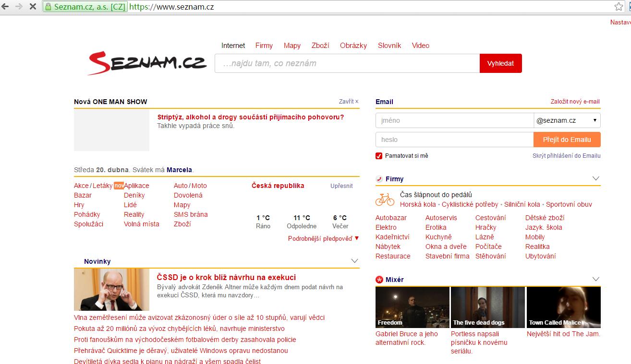
Task: Click the browser back arrow
Action: click(x=5, y=7)
